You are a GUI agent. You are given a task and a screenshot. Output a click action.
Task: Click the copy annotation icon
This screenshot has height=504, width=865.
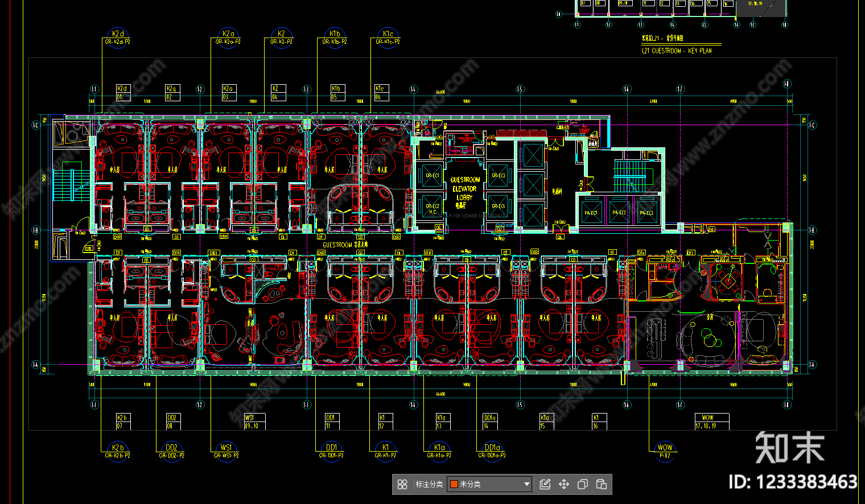point(582,484)
